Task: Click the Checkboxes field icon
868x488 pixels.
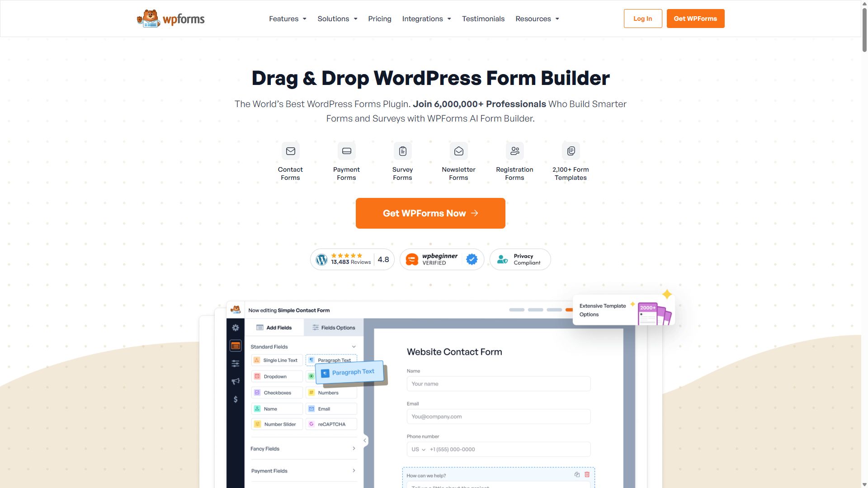Action: pyautogui.click(x=257, y=393)
